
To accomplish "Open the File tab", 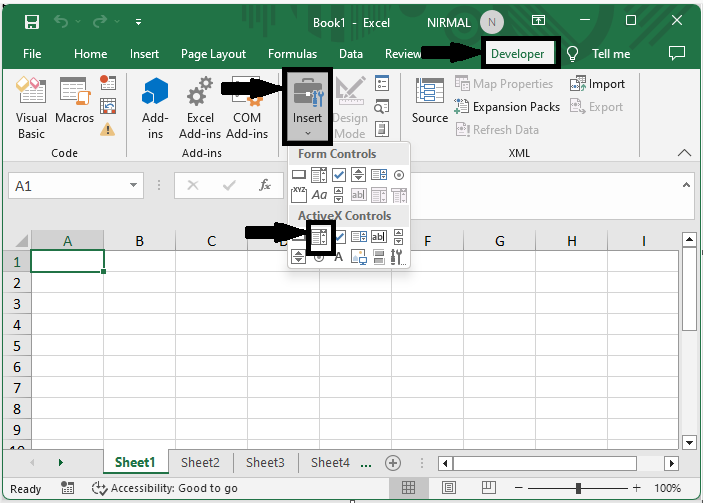I will click(x=32, y=54).
